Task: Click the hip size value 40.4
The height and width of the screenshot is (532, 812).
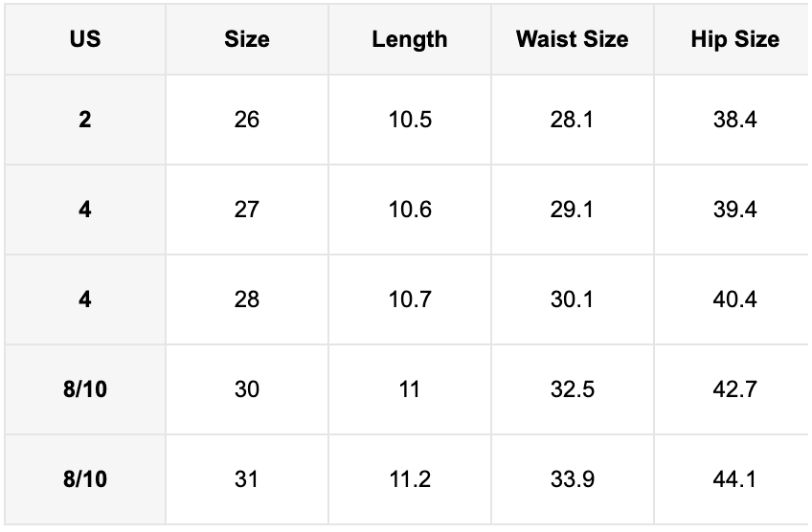Action: pyautogui.click(x=734, y=299)
